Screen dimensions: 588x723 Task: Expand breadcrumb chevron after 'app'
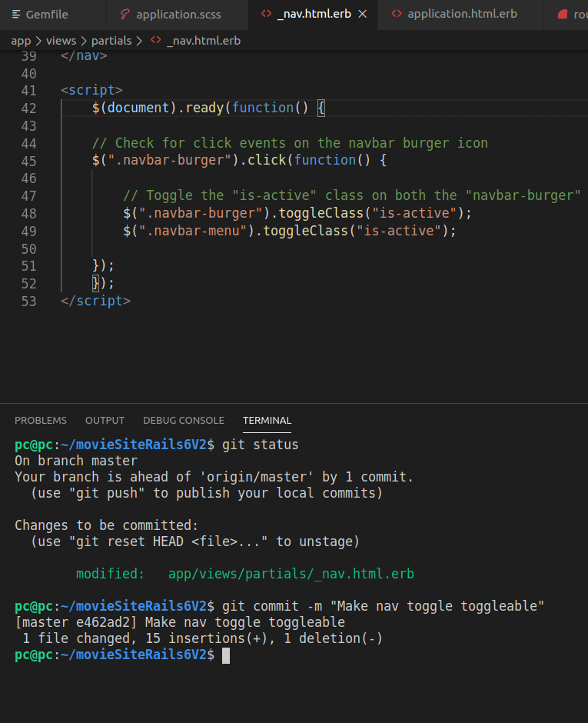[x=38, y=41]
